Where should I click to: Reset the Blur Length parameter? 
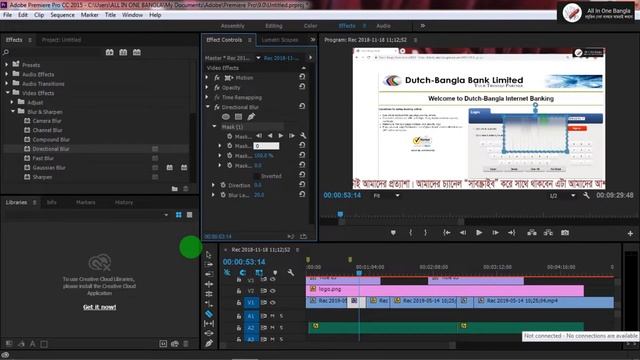coord(302,194)
